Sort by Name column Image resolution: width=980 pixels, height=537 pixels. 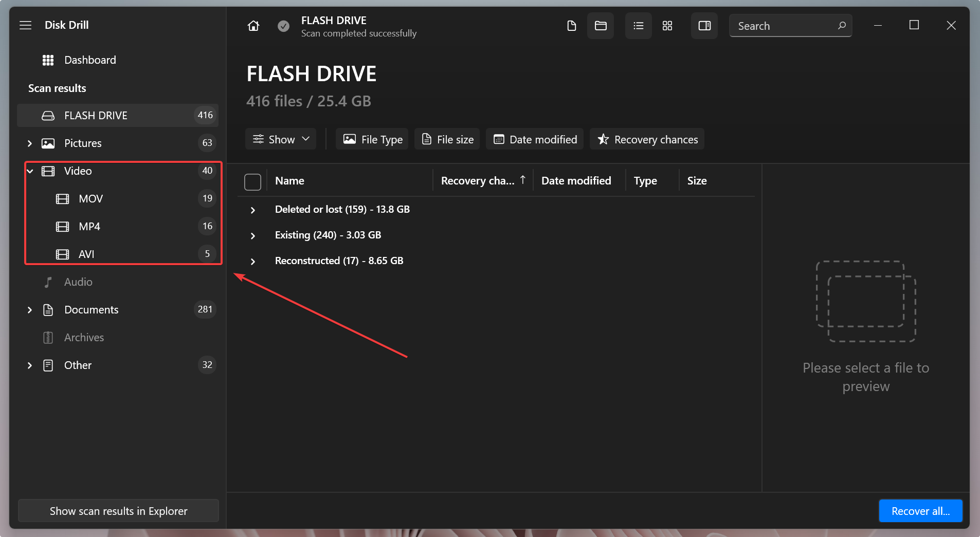(289, 181)
